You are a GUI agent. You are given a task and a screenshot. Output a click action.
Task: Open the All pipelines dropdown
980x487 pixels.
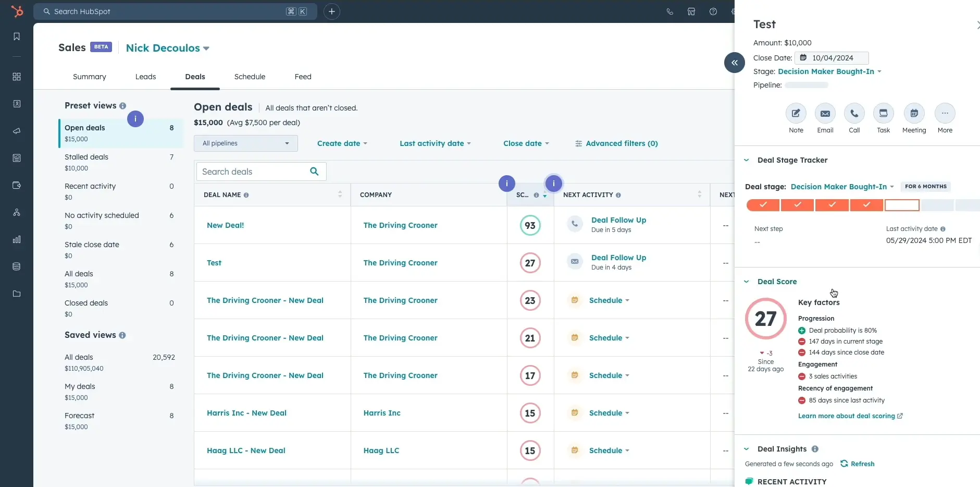pyautogui.click(x=245, y=143)
